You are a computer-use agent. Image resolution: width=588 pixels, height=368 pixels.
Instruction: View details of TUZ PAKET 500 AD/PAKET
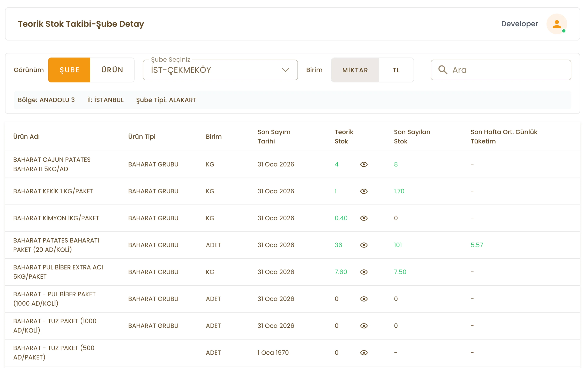coord(364,353)
